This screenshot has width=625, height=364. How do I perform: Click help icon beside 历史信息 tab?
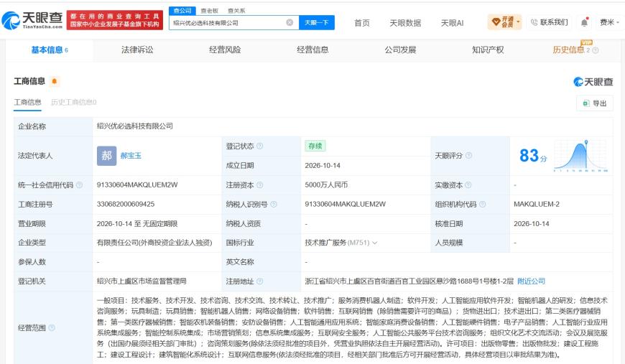[x=596, y=50]
